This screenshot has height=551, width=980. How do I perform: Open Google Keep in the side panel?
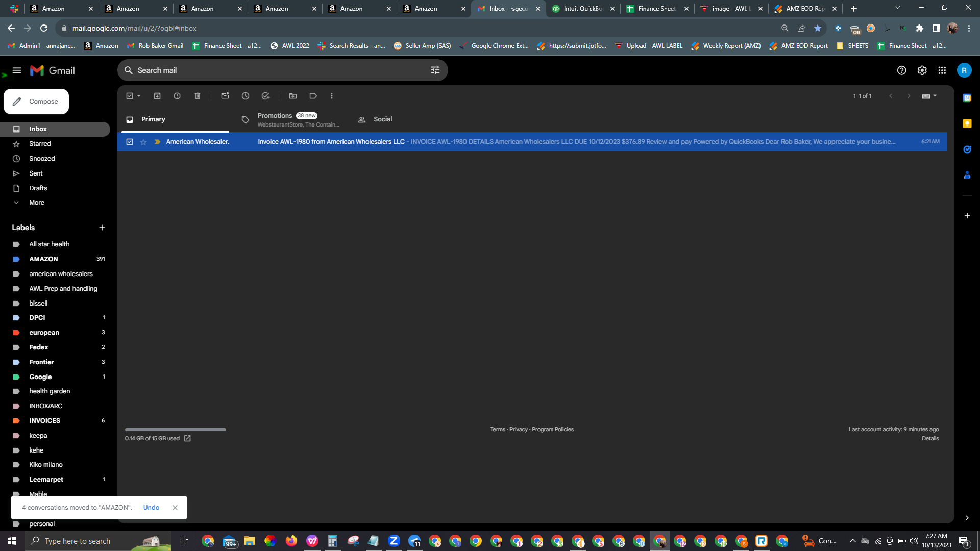point(967,123)
